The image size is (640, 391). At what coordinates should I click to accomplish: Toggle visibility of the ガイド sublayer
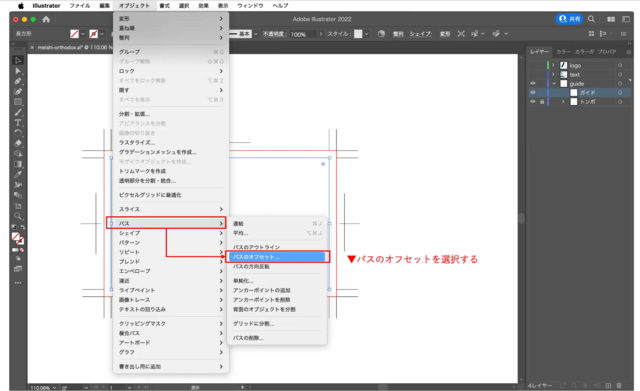533,93
